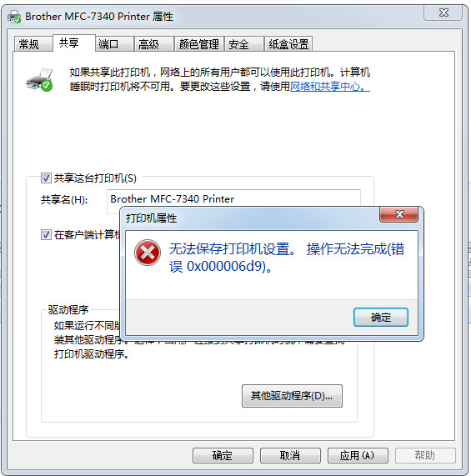
Task: Click the printer icon in the title bar
Action: 14,17
